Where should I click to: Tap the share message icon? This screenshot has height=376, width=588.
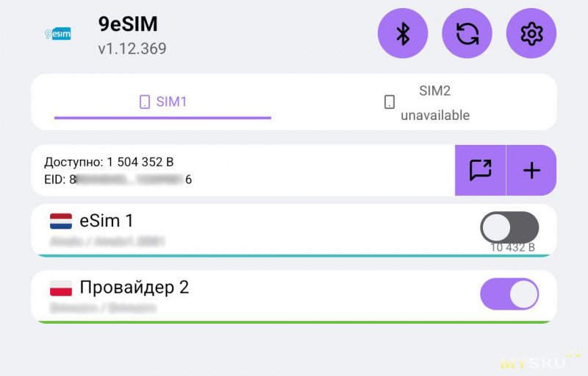click(x=480, y=170)
